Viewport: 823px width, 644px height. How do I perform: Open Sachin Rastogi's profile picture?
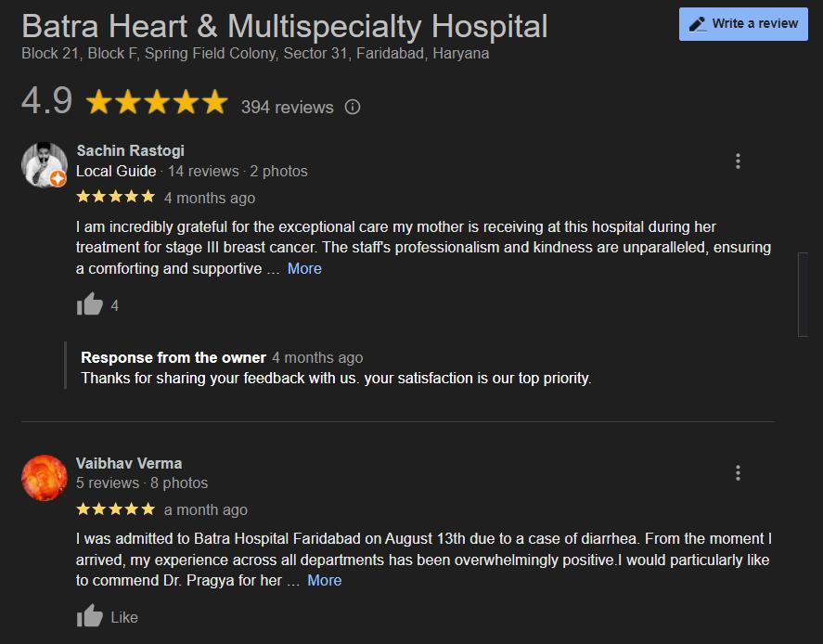click(x=44, y=165)
